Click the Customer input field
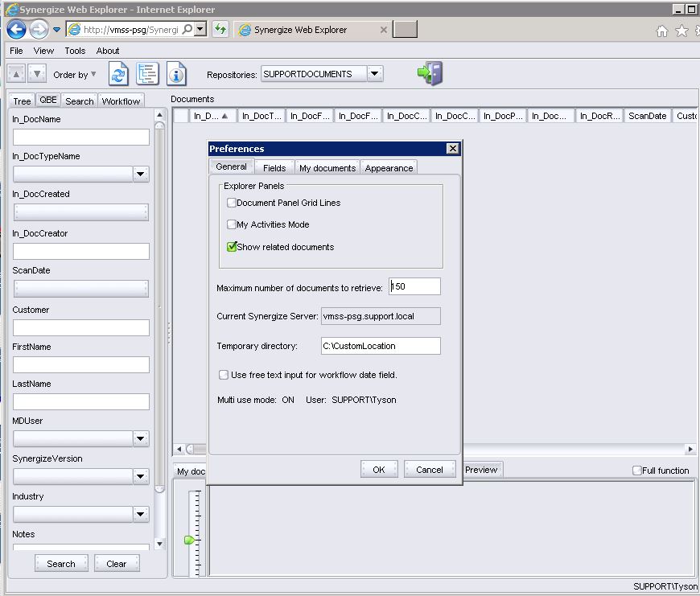Image resolution: width=700 pixels, height=596 pixels. (x=80, y=327)
